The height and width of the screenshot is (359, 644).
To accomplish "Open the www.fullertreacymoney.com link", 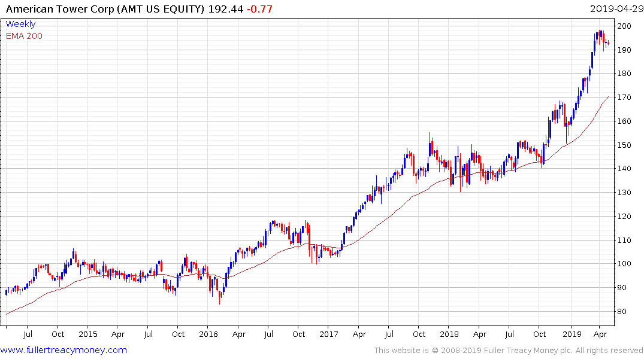I will [64, 350].
